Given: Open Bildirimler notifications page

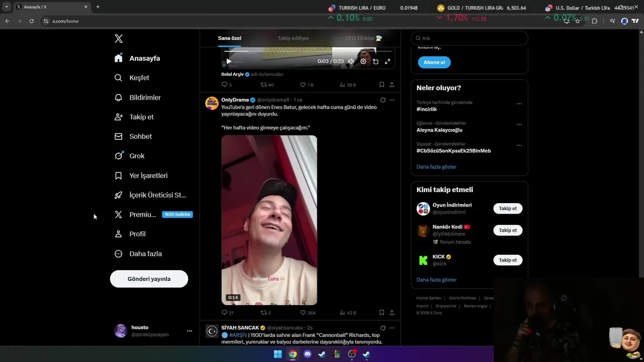Looking at the screenshot, I should (137, 98).
